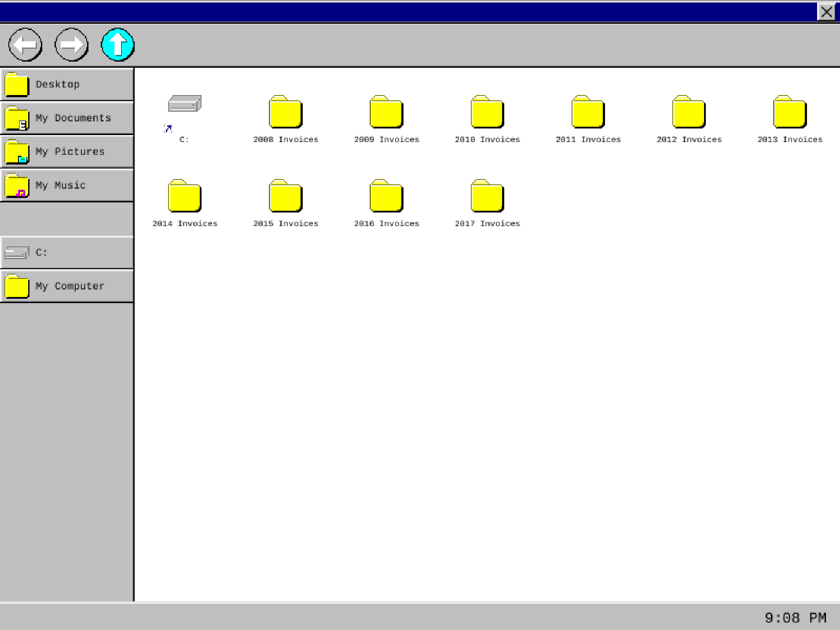
Task: Select C: drive in the sidebar
Action: click(x=67, y=253)
